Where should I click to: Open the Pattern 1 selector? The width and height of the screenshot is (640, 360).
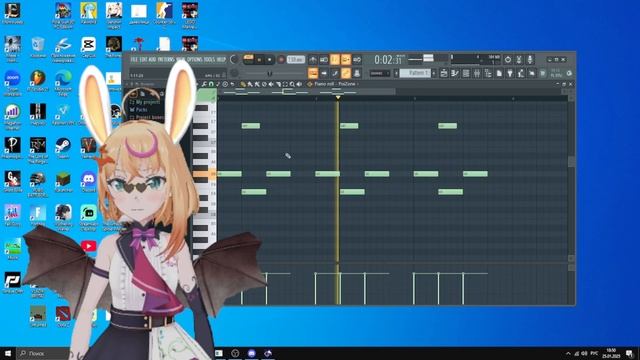tap(415, 73)
